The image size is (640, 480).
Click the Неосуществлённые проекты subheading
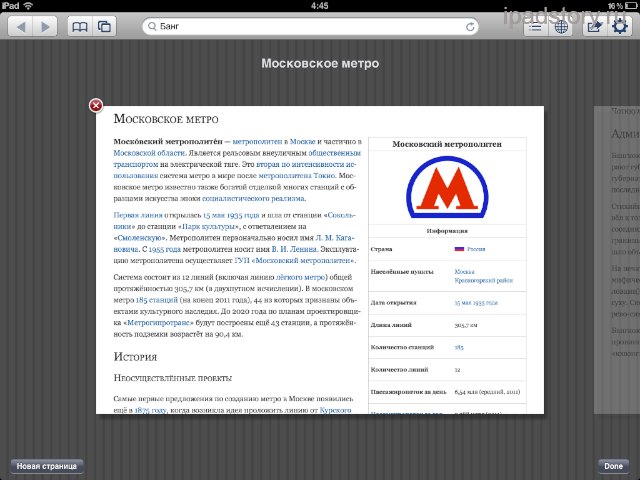(173, 378)
